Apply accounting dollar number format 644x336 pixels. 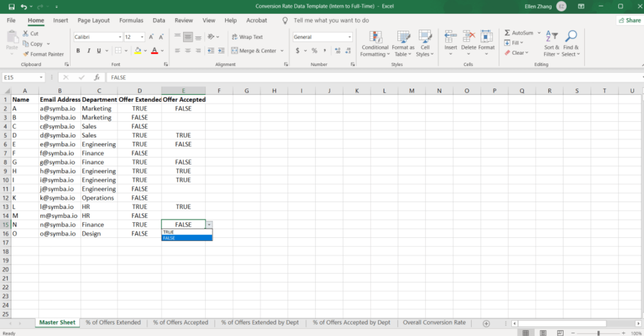click(297, 51)
